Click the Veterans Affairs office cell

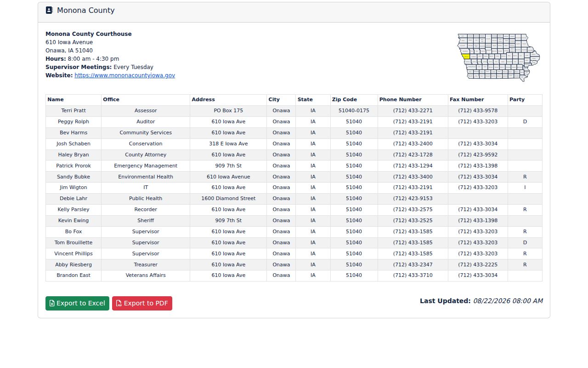click(146, 276)
